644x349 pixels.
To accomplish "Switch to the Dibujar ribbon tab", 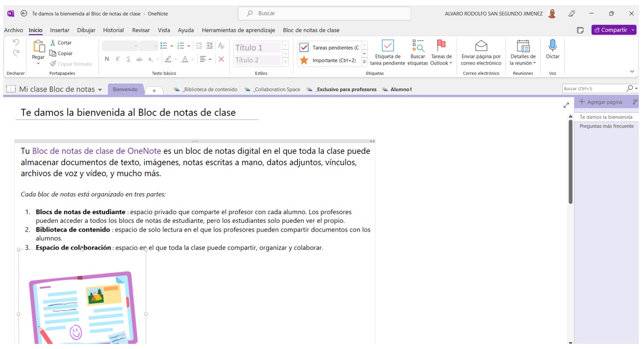I will click(x=85, y=30).
